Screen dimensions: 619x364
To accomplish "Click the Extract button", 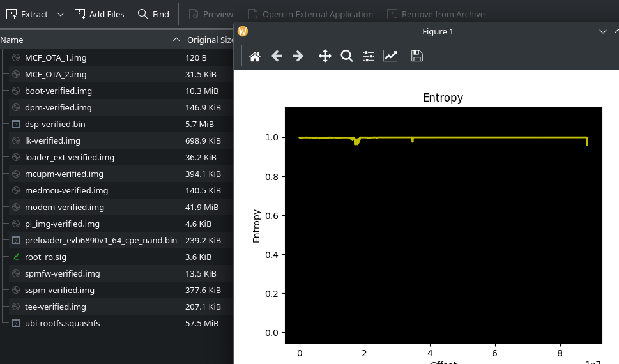I will (x=27, y=14).
